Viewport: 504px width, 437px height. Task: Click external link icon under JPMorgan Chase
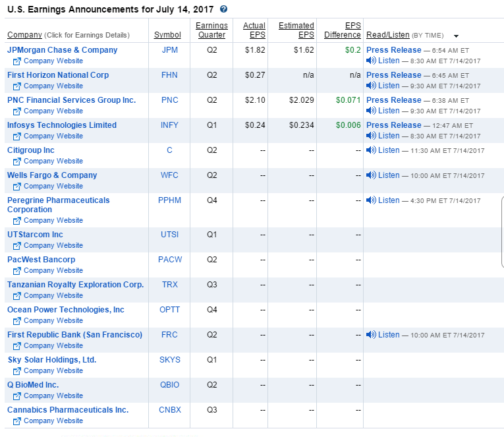coord(16,61)
